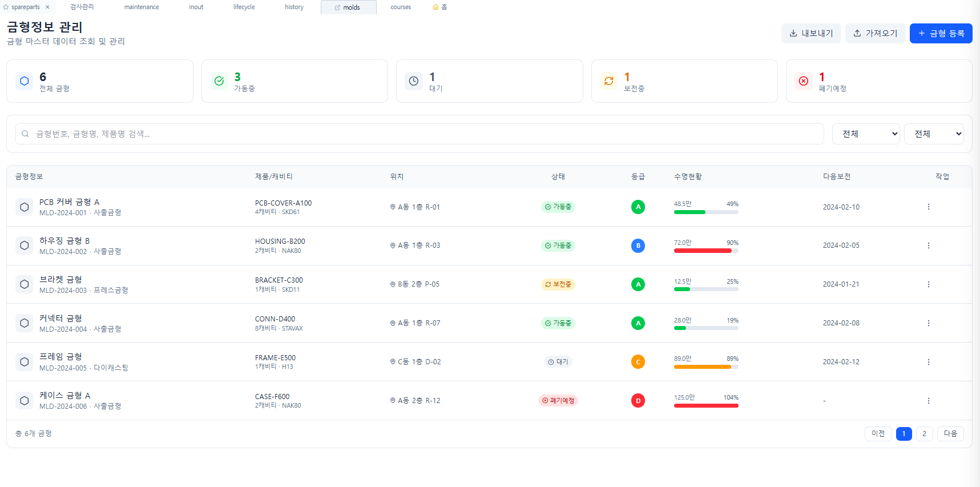Go to the 이전 page

click(x=878, y=434)
